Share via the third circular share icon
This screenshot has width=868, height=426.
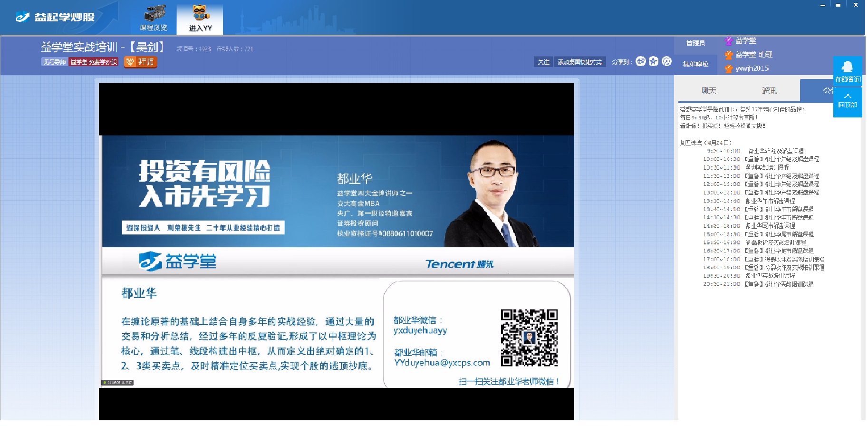[667, 61]
